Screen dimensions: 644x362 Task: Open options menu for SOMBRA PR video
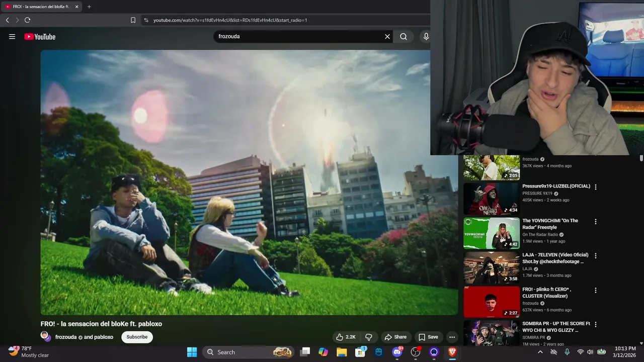point(596,324)
